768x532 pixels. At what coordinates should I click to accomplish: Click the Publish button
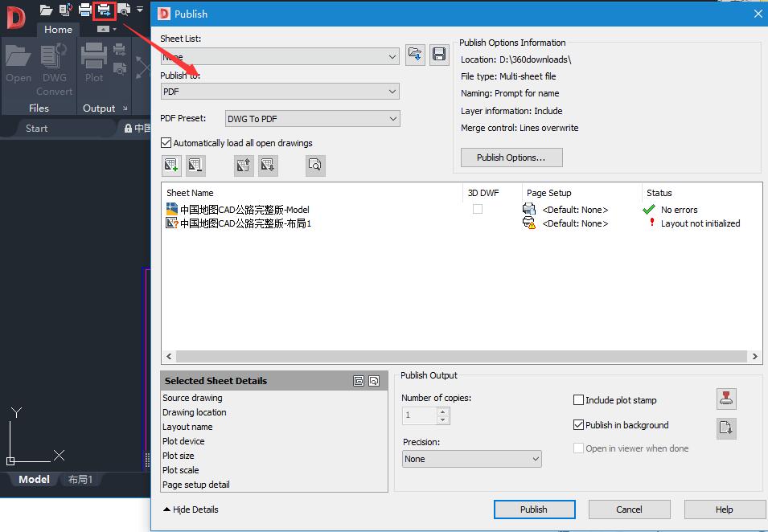pyautogui.click(x=534, y=509)
